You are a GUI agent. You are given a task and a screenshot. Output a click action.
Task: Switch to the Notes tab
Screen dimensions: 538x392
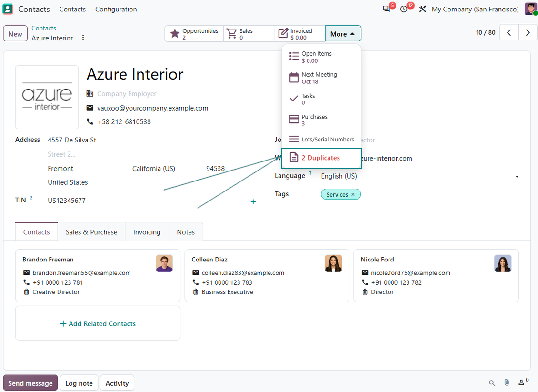186,232
